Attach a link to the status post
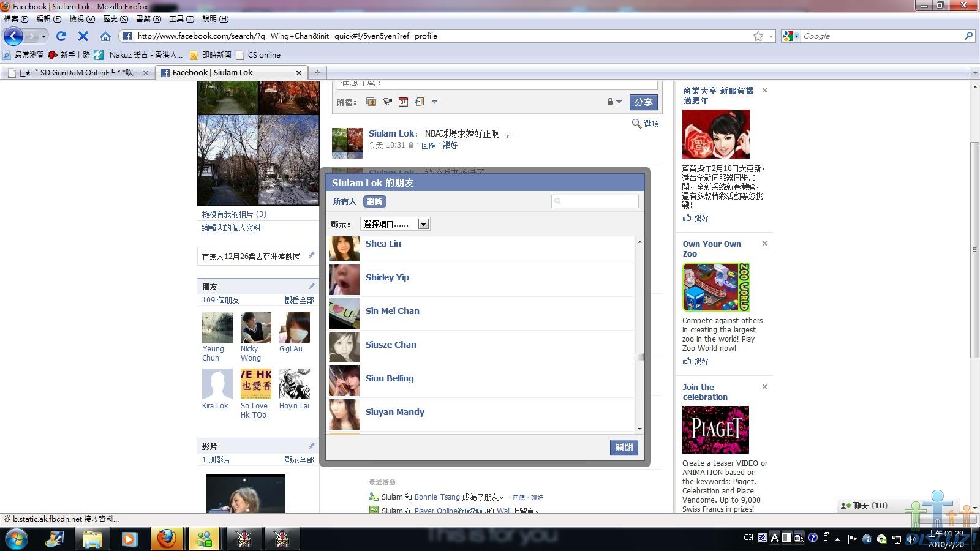This screenshot has height=551, width=980. (419, 102)
